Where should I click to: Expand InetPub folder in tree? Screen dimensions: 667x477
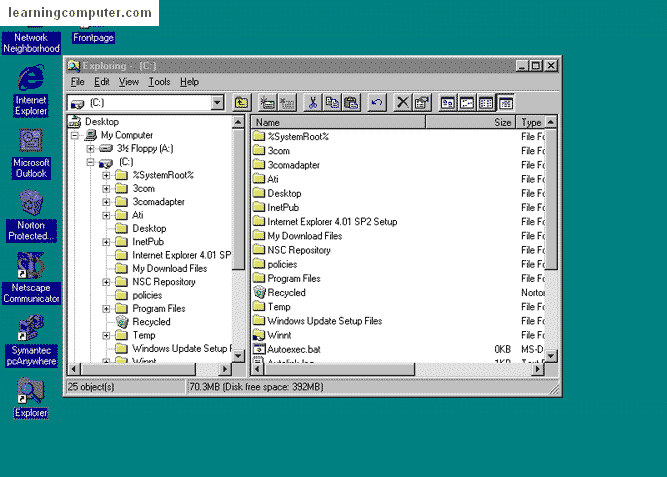coord(106,242)
